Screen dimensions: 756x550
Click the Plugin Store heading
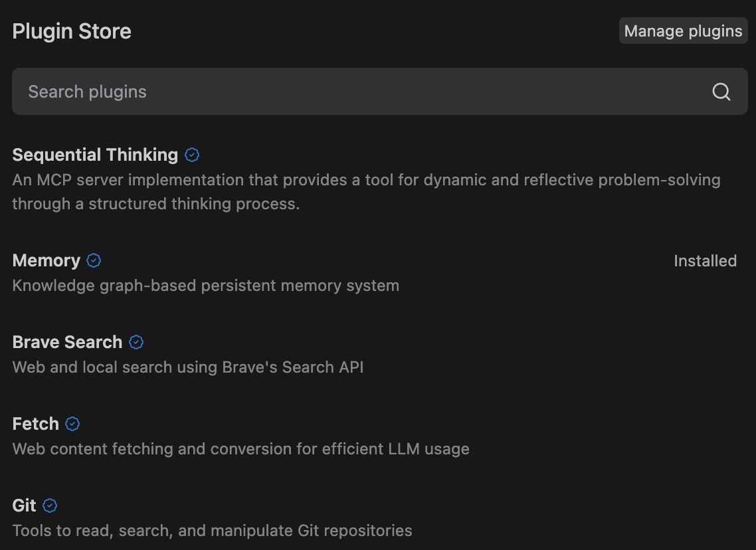pos(72,31)
